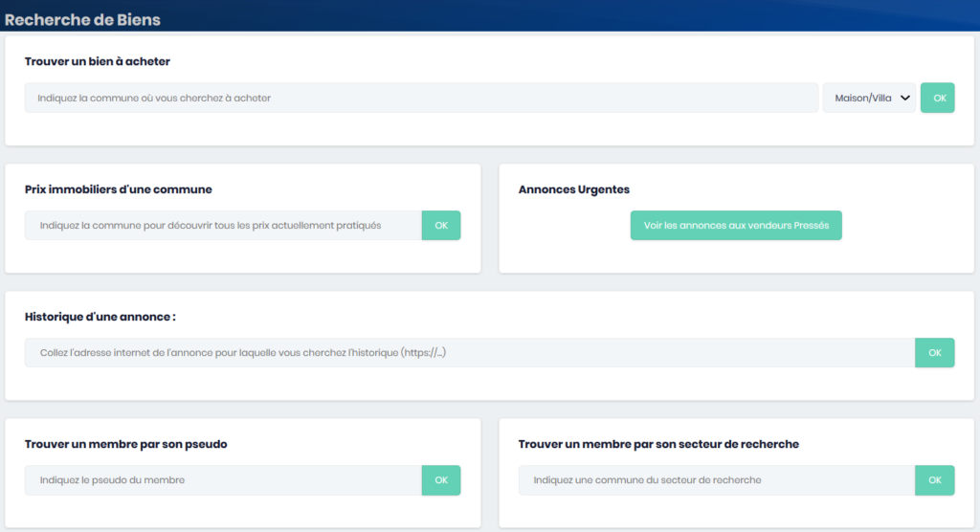Select the Trouver un membre par son pseudo heading
Viewport: 980px width, 532px height.
click(x=125, y=444)
